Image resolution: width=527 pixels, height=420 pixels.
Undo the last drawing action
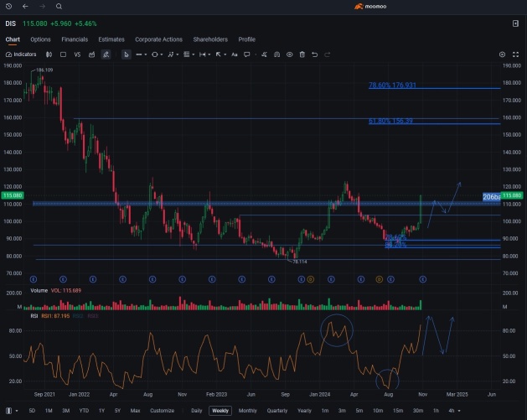314,54
